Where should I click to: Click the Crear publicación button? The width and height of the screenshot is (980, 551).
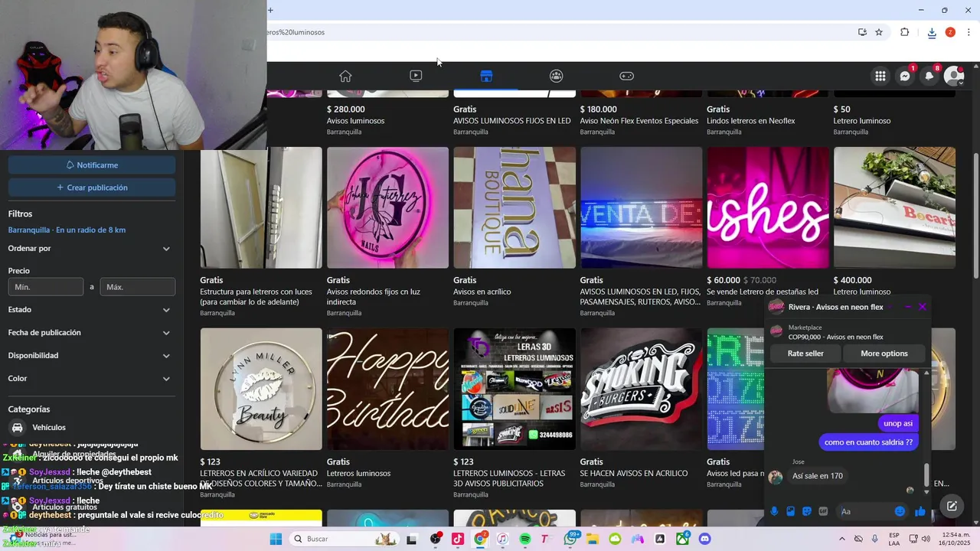tap(92, 187)
